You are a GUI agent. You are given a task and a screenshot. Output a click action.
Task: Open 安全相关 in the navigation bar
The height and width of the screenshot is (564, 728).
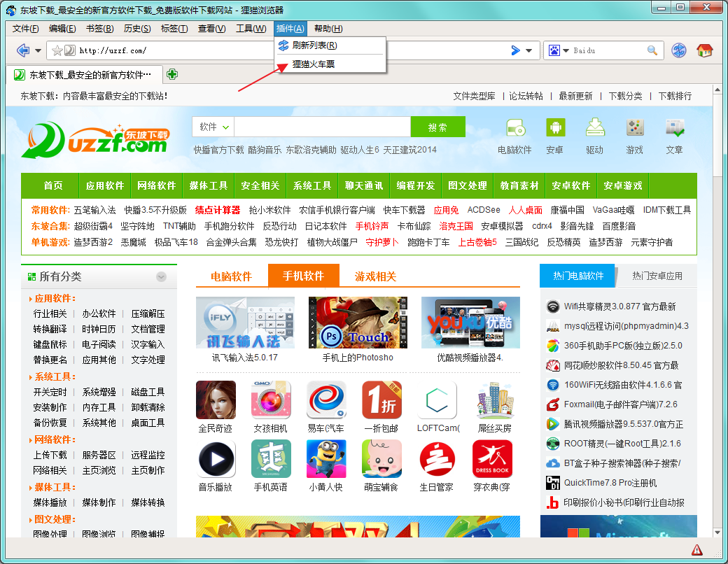coord(260,185)
